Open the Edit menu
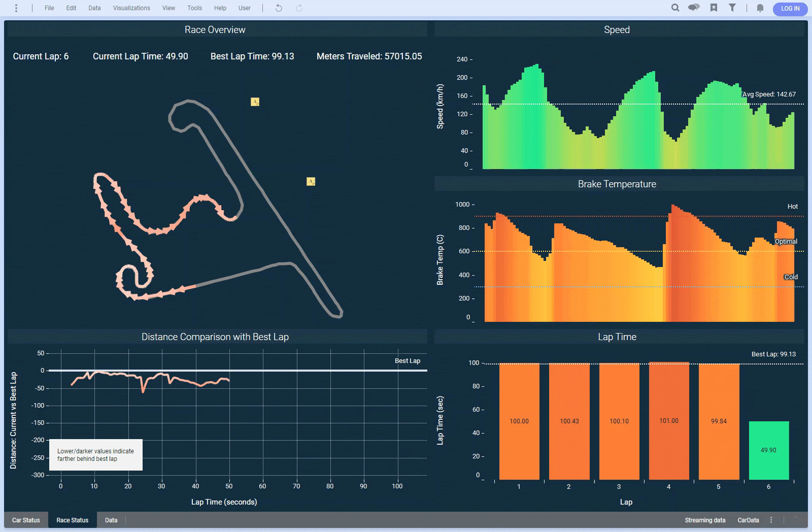The image size is (812, 532). coord(71,8)
